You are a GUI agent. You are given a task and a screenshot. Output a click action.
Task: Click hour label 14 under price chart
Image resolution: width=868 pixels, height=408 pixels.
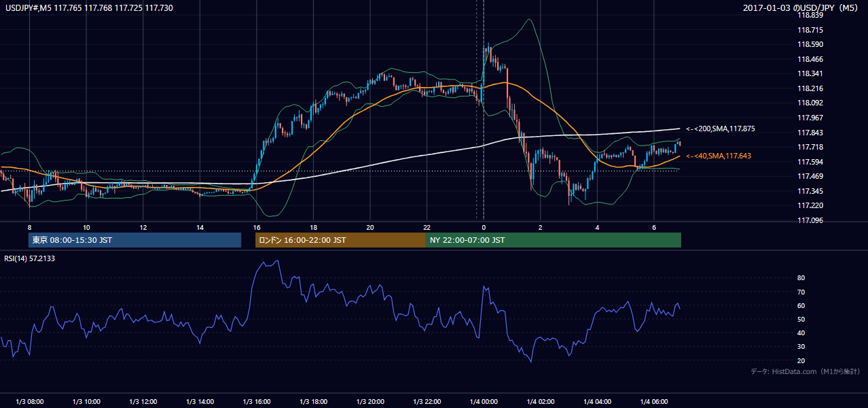[x=200, y=227]
